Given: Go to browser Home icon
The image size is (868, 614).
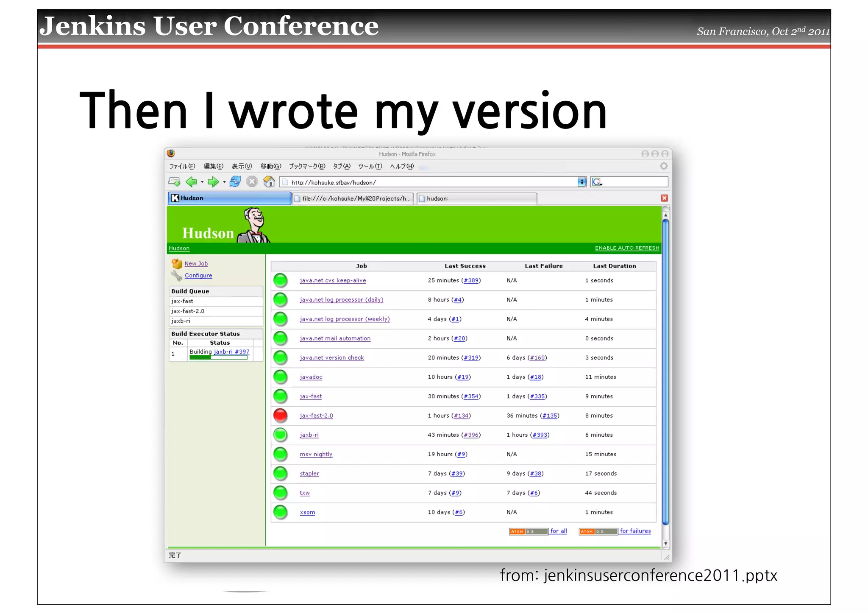Looking at the screenshot, I should [x=269, y=182].
